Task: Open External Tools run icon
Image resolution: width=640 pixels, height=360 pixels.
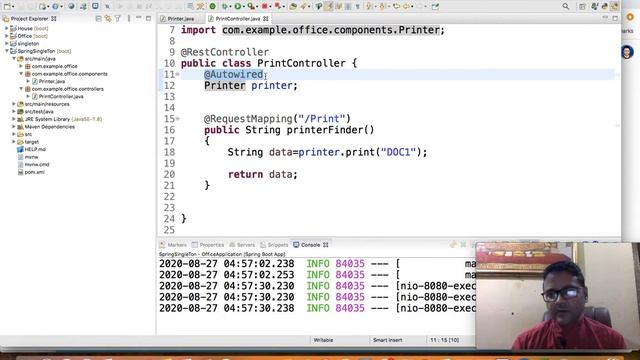Action: (x=251, y=7)
